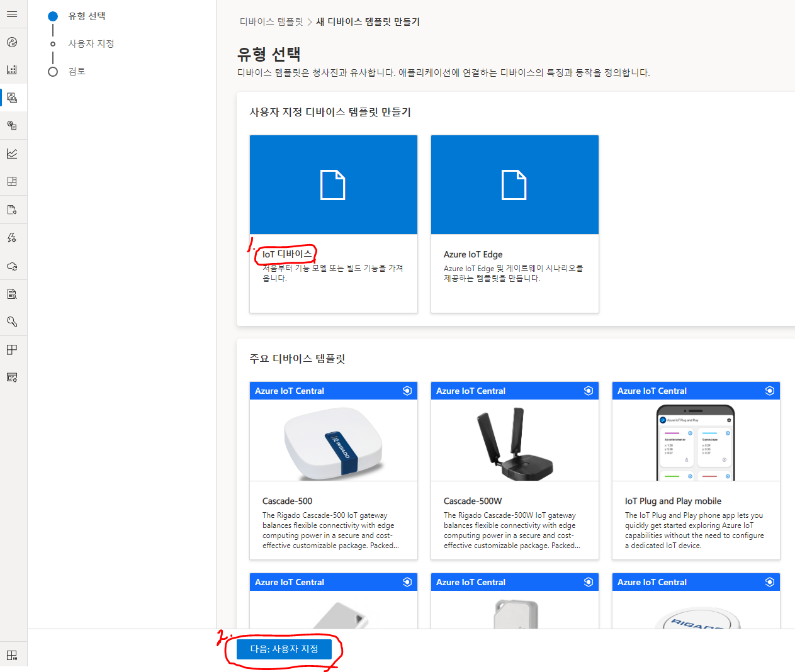Screen dimensions: 795x672
Task: Open Data explorer via line chart sidebar icon
Action: point(12,154)
